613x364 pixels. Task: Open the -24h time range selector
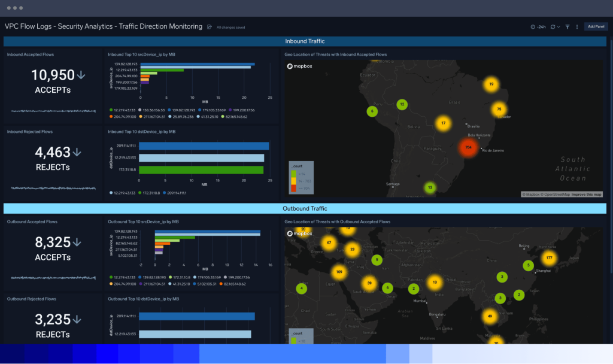tap(541, 26)
